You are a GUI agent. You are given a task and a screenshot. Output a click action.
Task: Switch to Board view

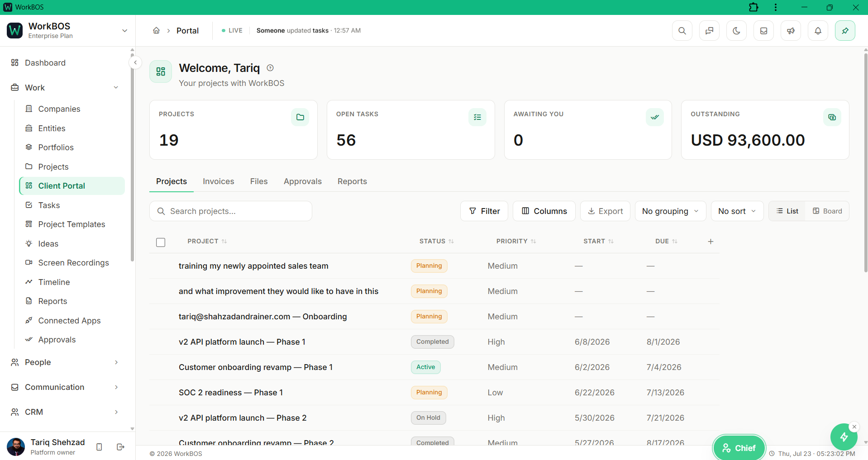point(827,211)
